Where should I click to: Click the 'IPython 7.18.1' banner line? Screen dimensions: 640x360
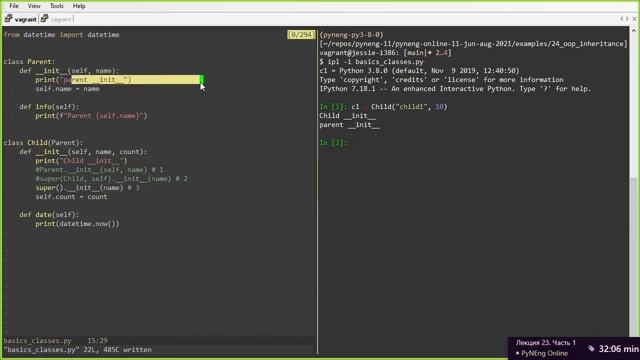click(455, 89)
